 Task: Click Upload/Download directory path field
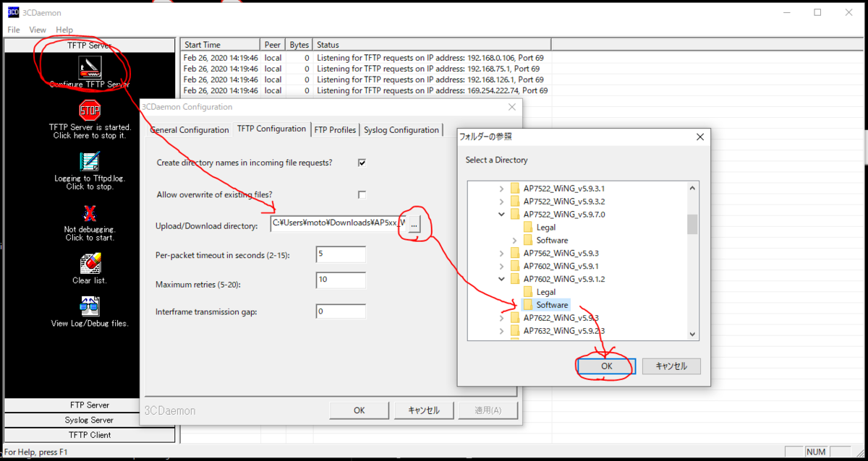[339, 225]
